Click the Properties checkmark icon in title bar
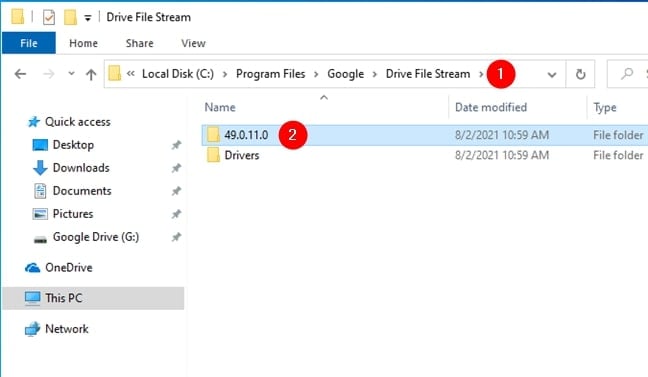Screen dimensions: 648x377 click(x=49, y=17)
